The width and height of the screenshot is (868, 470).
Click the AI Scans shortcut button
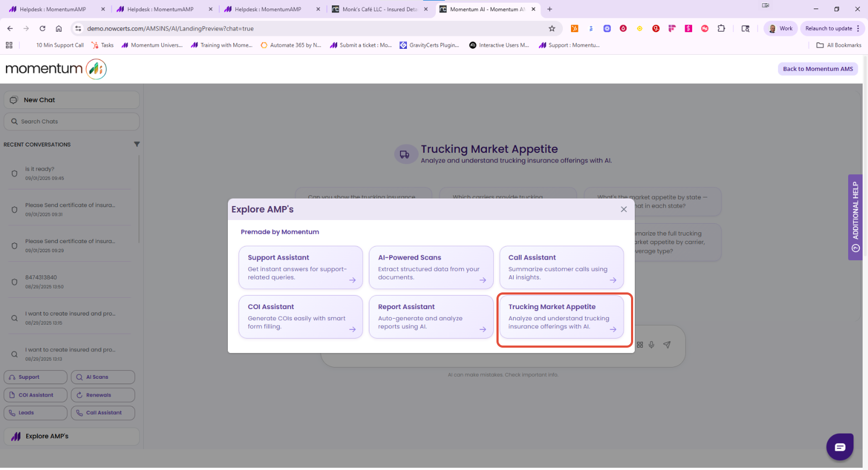[x=103, y=377]
